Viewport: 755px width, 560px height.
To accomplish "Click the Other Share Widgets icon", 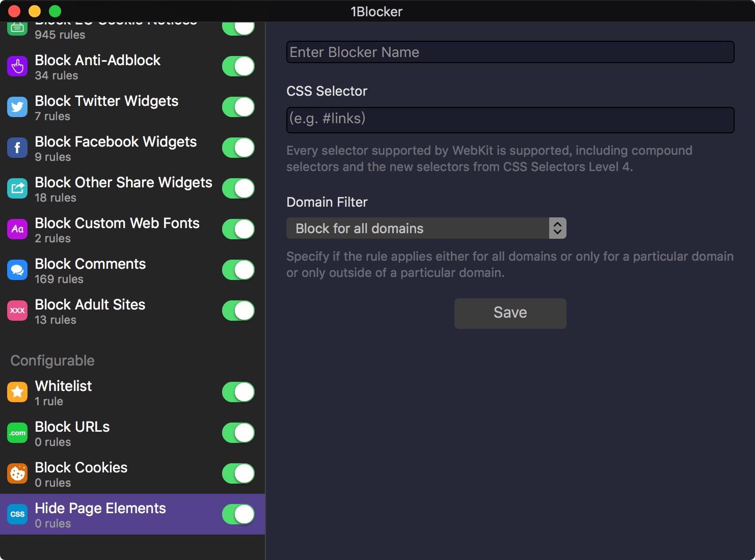I will click(x=17, y=188).
